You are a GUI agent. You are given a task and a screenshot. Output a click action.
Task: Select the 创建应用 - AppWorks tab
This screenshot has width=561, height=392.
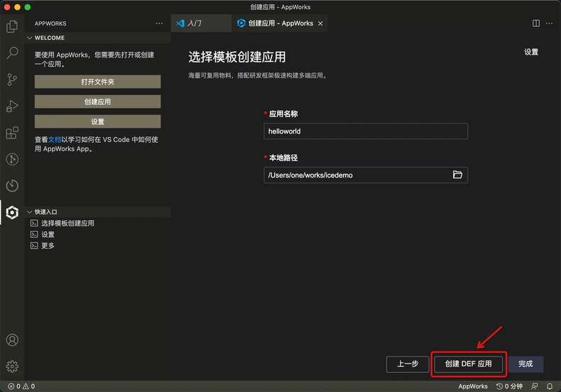(x=279, y=23)
